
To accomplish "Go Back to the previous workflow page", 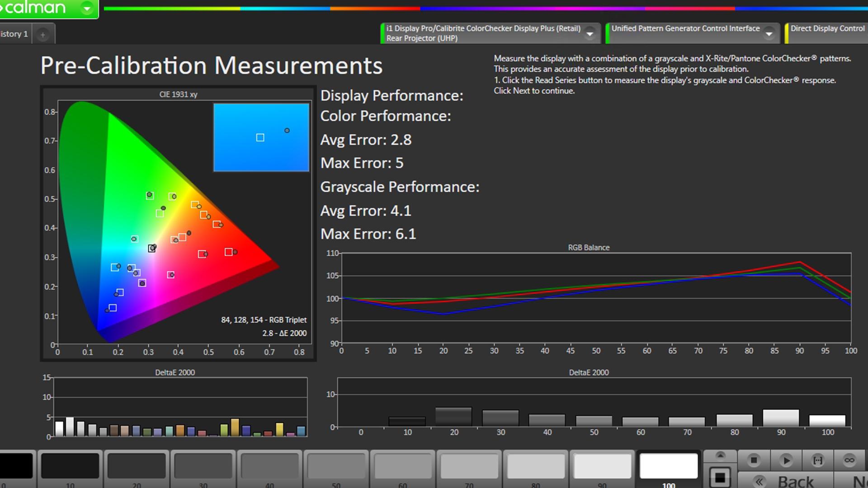I will click(x=786, y=481).
